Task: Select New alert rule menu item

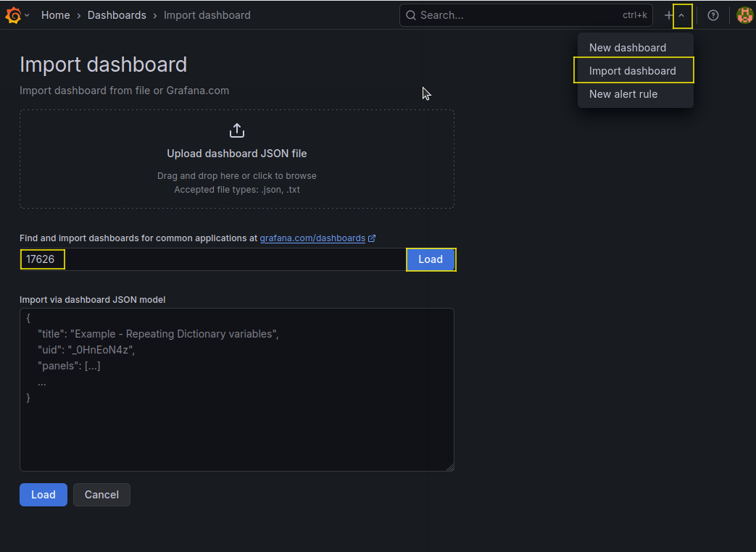Action: click(623, 94)
